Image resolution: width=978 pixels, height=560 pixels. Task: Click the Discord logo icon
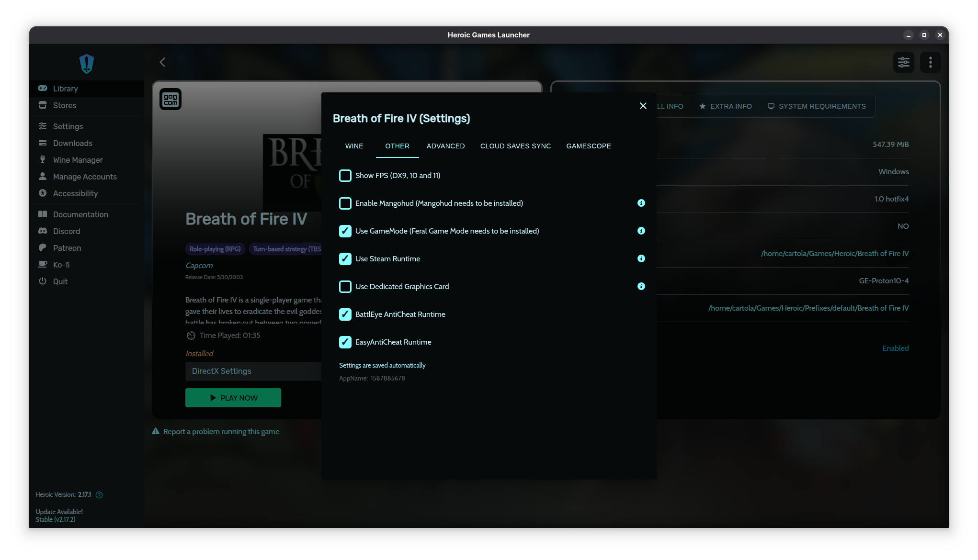point(43,231)
